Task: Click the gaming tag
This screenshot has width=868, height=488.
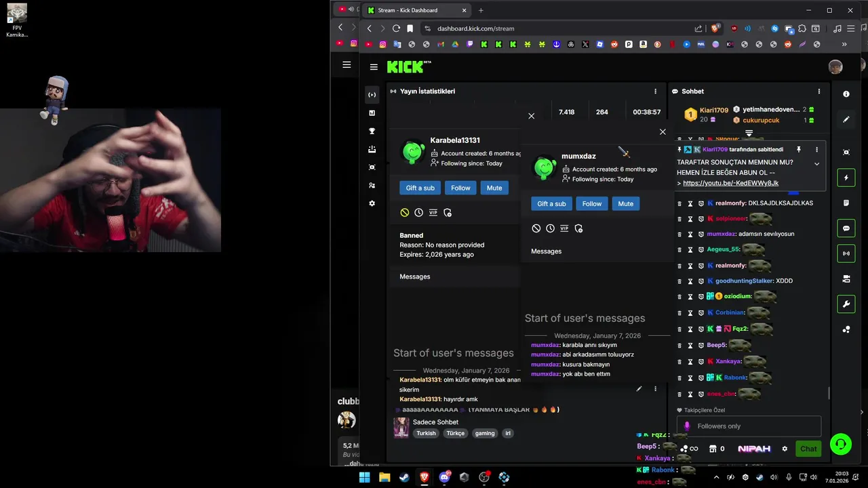Action: coord(485,433)
